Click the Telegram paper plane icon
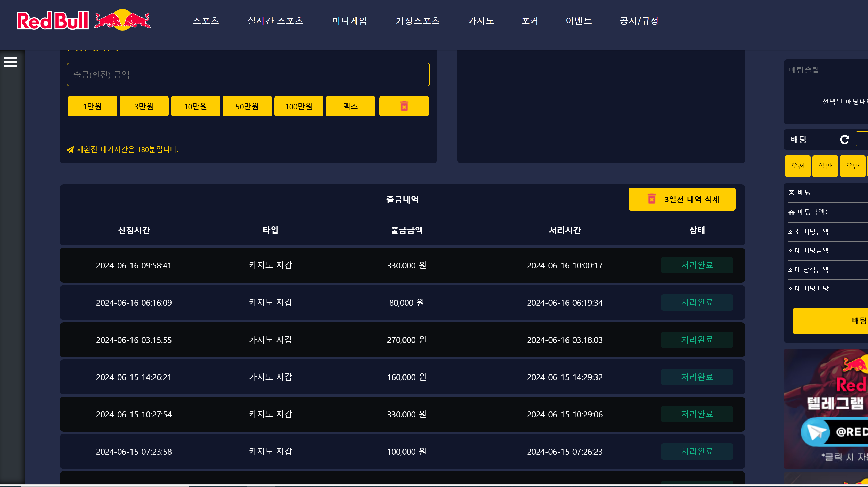The height and width of the screenshot is (487, 868). tap(816, 432)
